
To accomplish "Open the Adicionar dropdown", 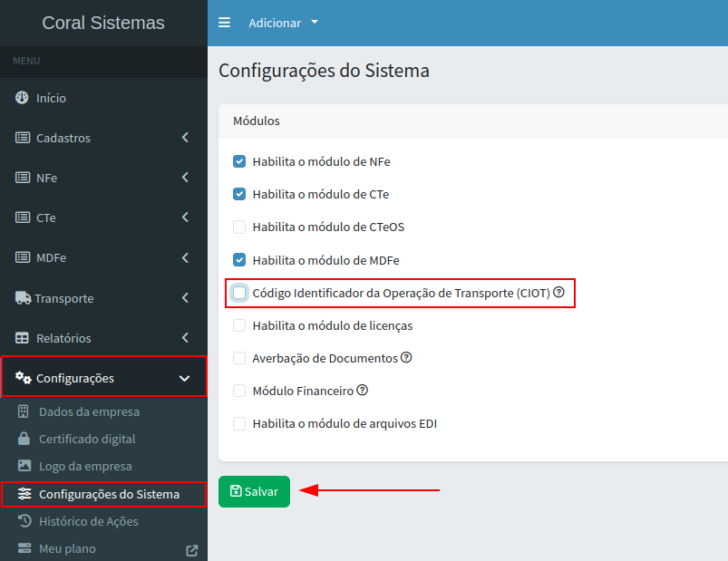I will click(x=284, y=23).
